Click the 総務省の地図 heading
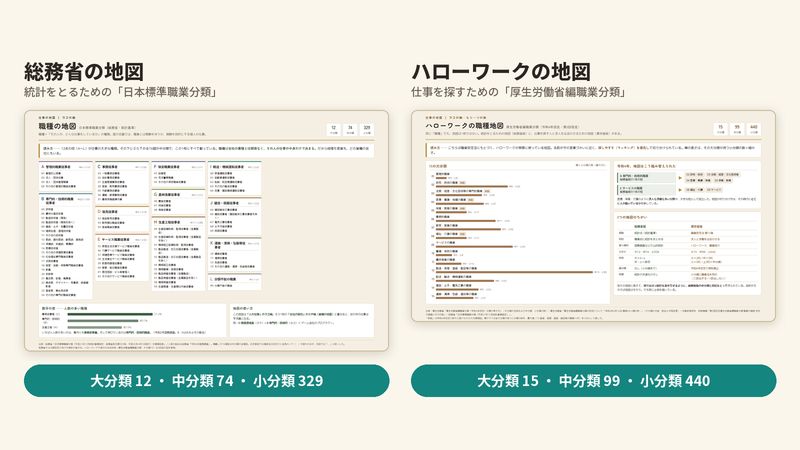The height and width of the screenshot is (450, 800). [84, 72]
